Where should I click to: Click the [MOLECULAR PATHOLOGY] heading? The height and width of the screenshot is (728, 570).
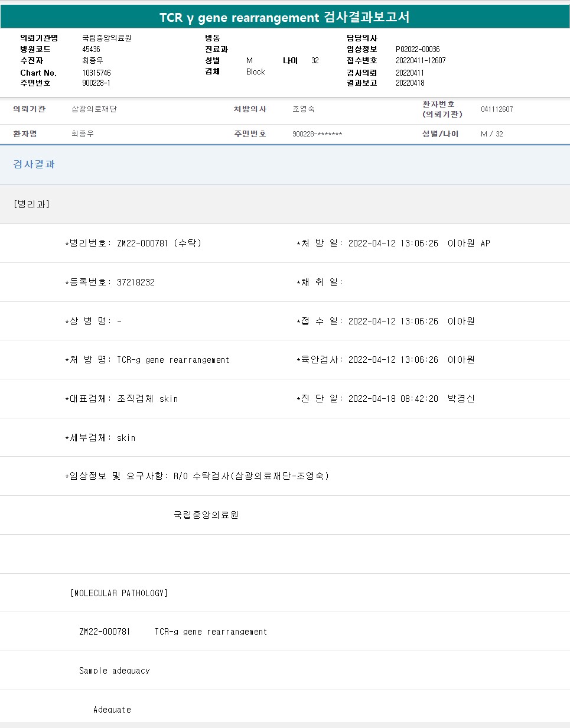pos(119,593)
